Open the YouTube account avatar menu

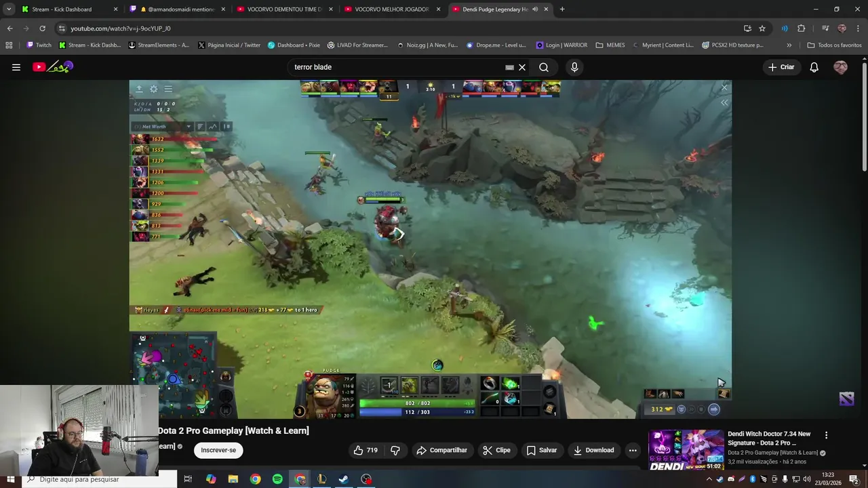tap(840, 67)
